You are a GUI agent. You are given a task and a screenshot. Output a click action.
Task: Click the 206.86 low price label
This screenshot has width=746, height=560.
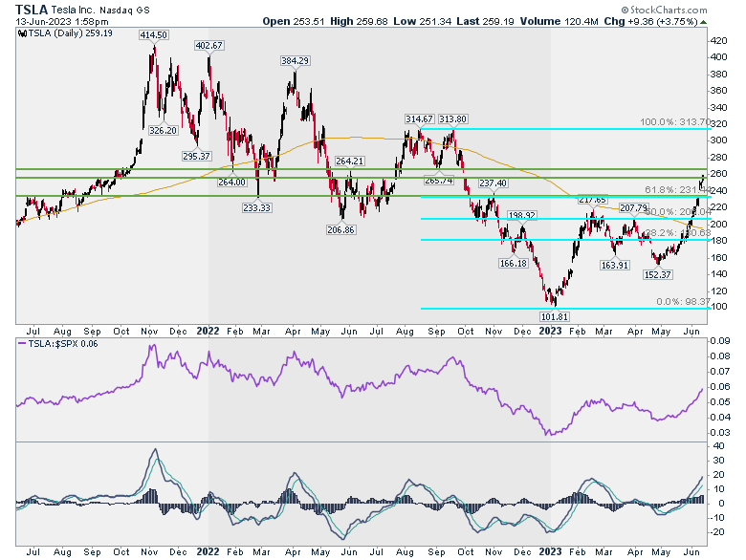(x=341, y=230)
